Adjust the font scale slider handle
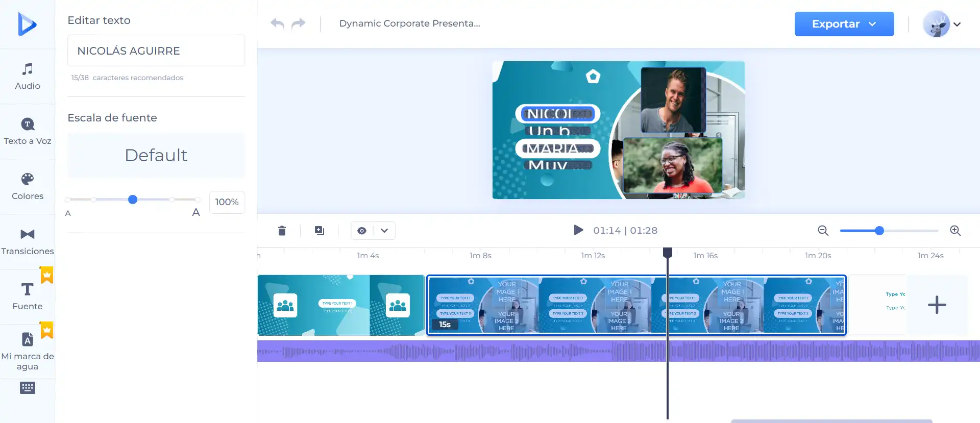This screenshot has width=980, height=423. click(133, 200)
